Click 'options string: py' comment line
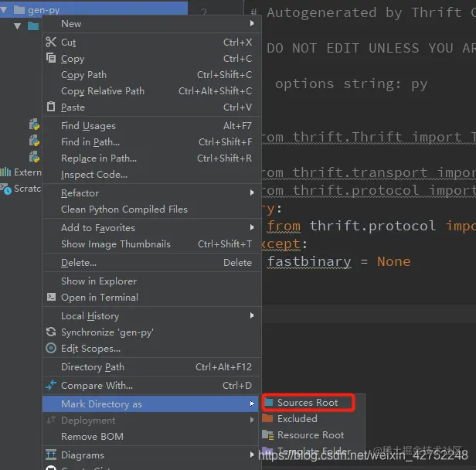 pyautogui.click(x=352, y=83)
